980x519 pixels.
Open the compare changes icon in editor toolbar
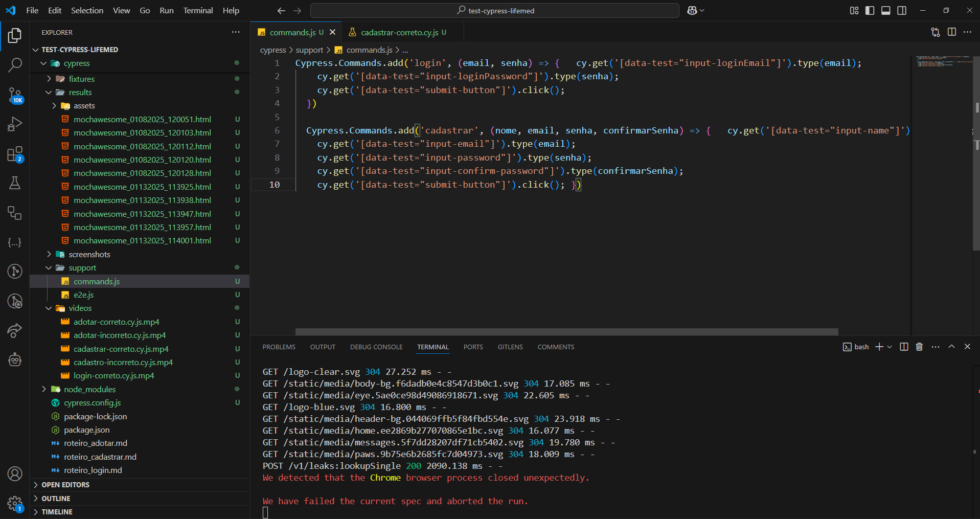coord(936,32)
